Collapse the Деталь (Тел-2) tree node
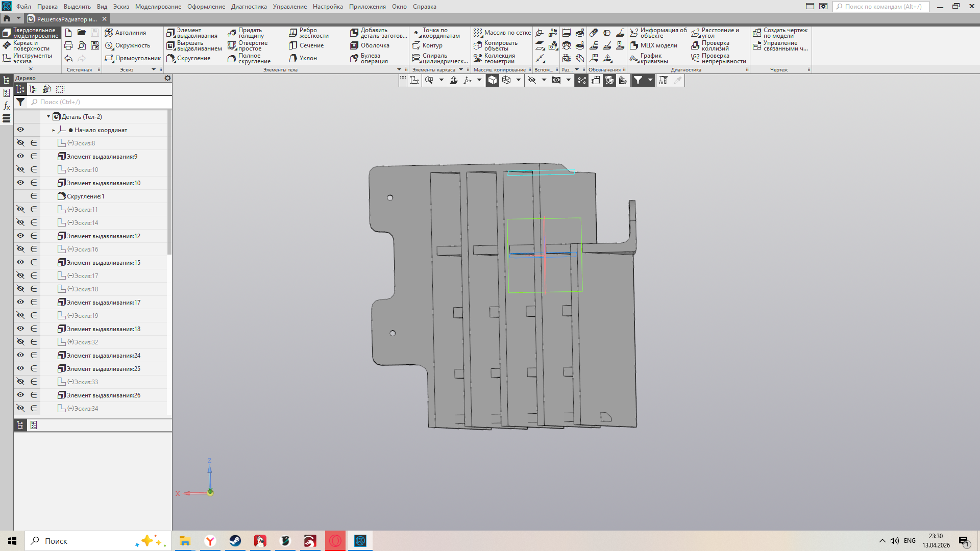Image resolution: width=980 pixels, height=551 pixels. click(x=48, y=117)
